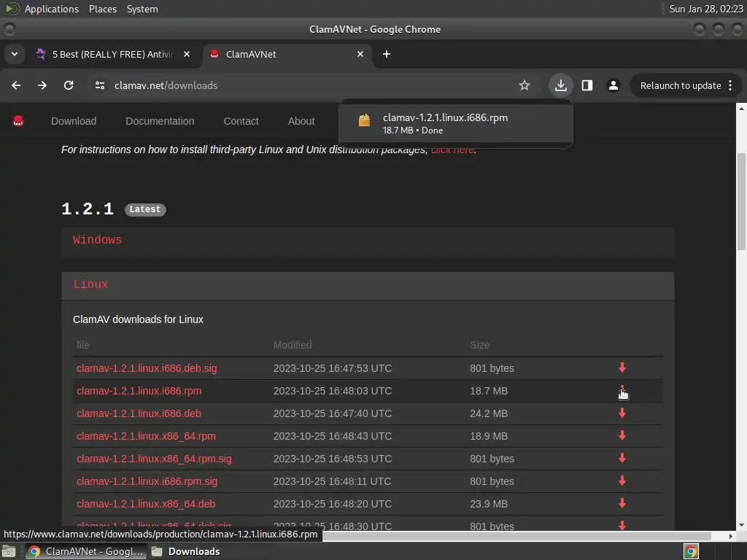Click the 1.2.1 version heading
This screenshot has width=747, height=560.
[x=88, y=209]
